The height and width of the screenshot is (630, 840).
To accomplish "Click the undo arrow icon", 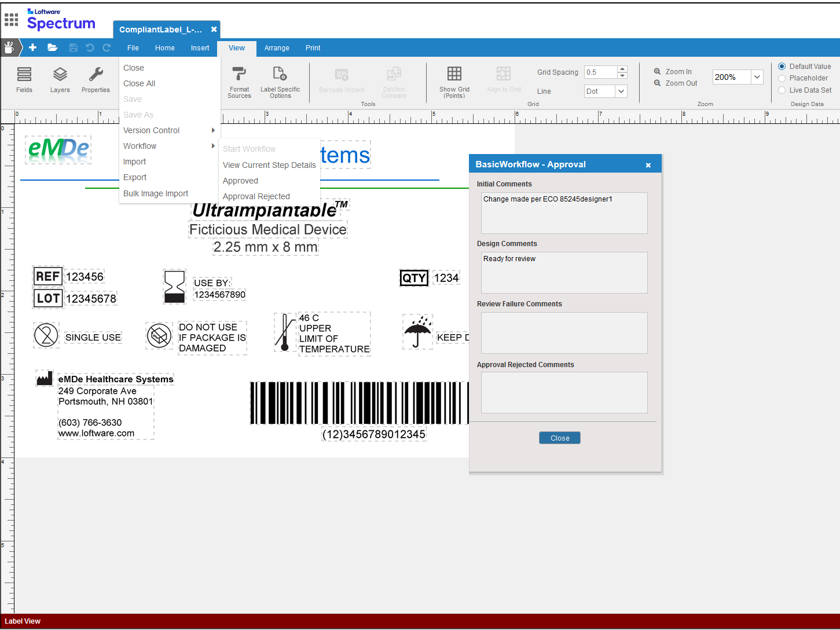I will click(90, 47).
